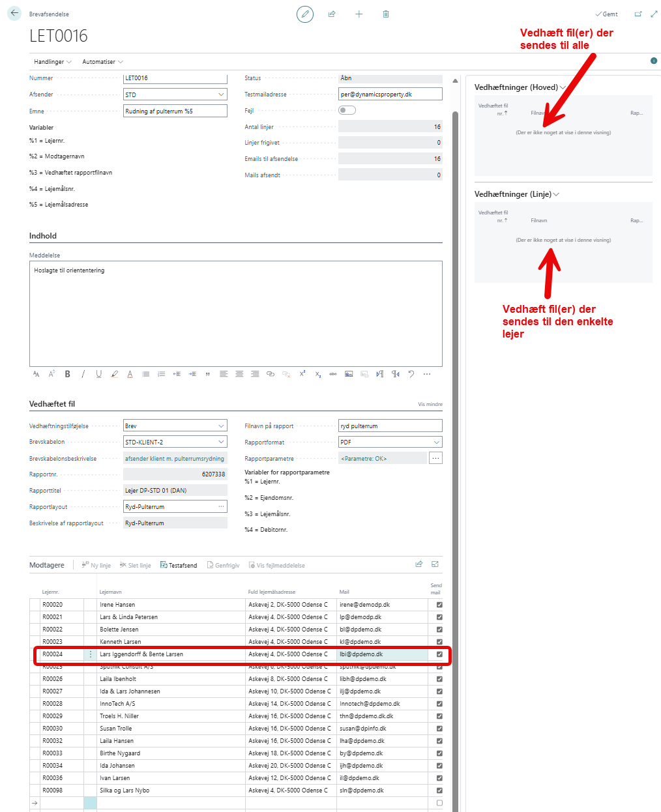This screenshot has height=812, width=661.
Task: Insert picture in the message editor
Action: pos(349,374)
